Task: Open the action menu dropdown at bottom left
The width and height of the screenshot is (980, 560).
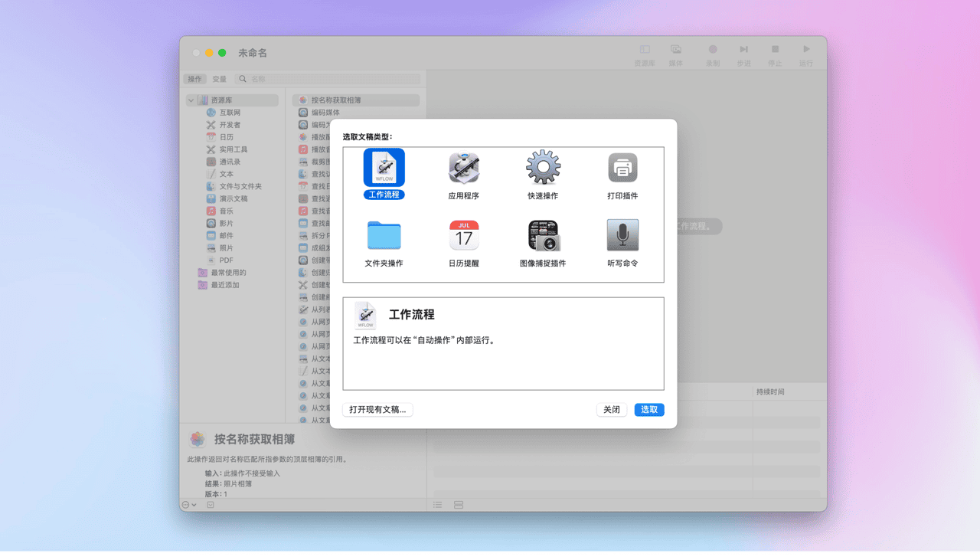Action: [188, 505]
